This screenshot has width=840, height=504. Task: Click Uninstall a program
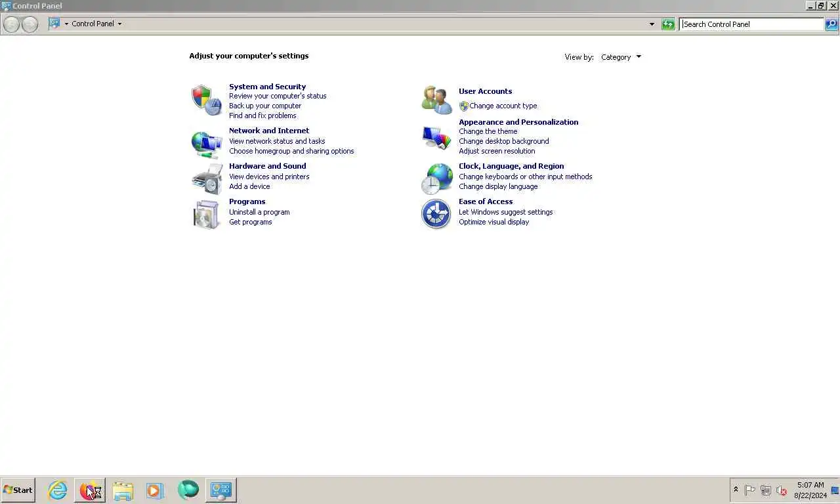[259, 212]
